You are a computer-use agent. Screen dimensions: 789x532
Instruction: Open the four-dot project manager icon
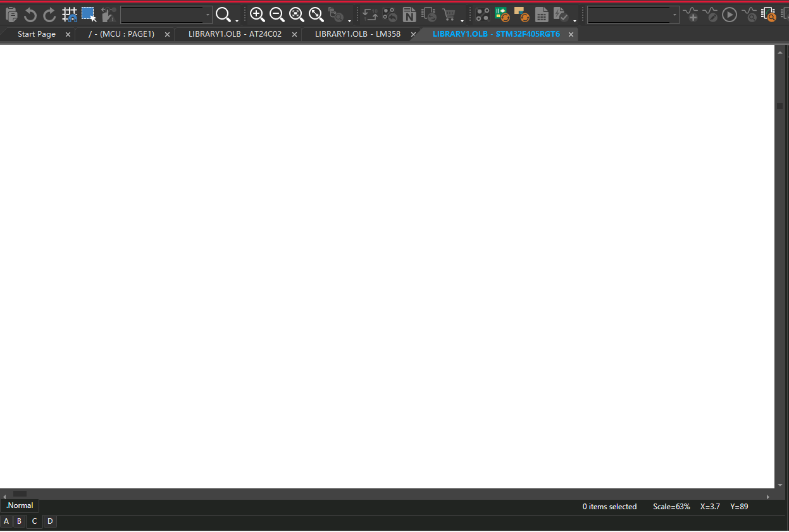[x=483, y=15]
